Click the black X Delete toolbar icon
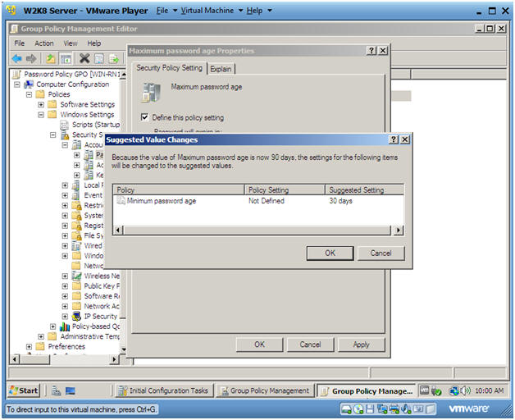The width and height of the screenshot is (515, 420). [84, 58]
